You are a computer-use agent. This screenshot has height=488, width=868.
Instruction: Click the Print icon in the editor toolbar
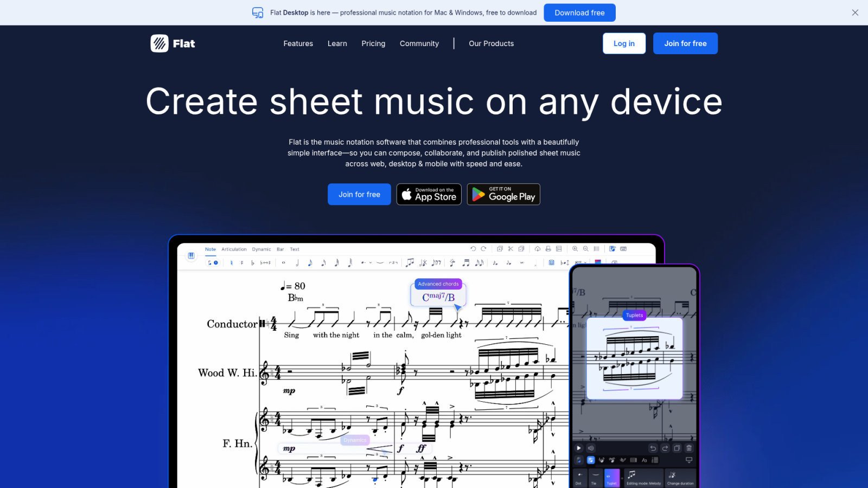(548, 249)
